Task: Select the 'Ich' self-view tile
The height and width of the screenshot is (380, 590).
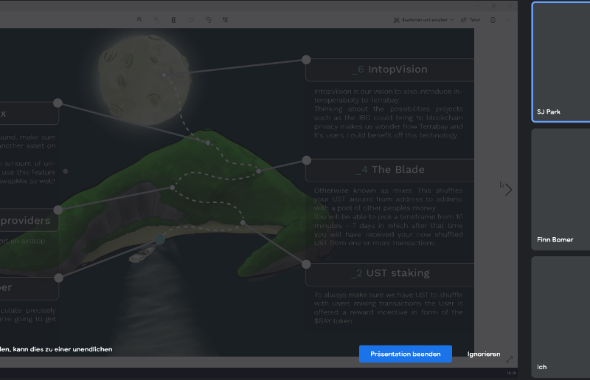Action: [561, 317]
